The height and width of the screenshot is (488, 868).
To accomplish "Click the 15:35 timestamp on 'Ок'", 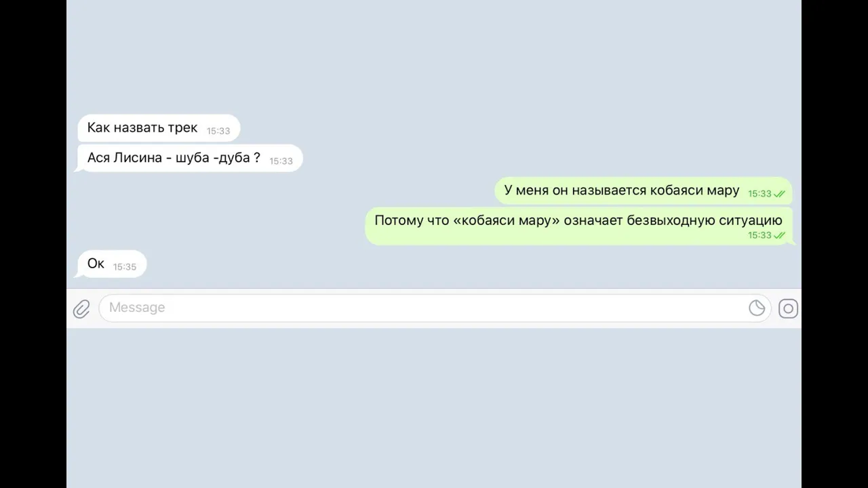I will point(125,267).
